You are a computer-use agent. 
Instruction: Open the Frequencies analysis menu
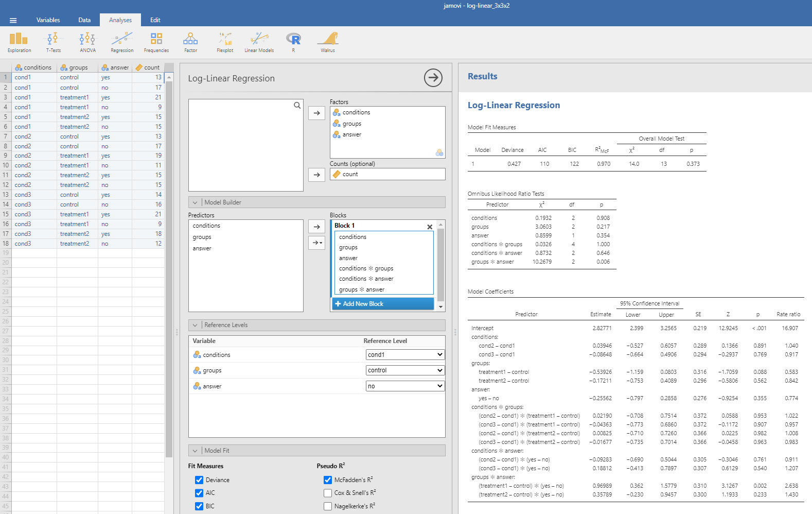coord(156,42)
